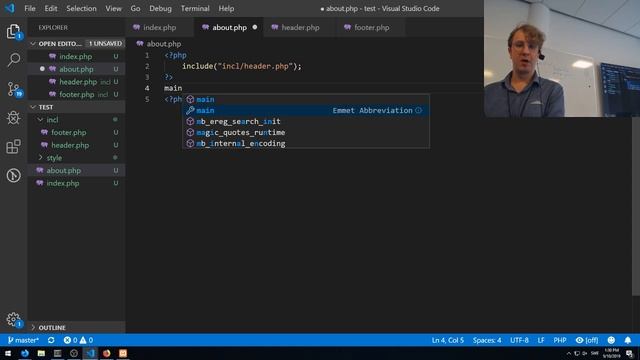Click the git branch master indicator

tap(23, 340)
